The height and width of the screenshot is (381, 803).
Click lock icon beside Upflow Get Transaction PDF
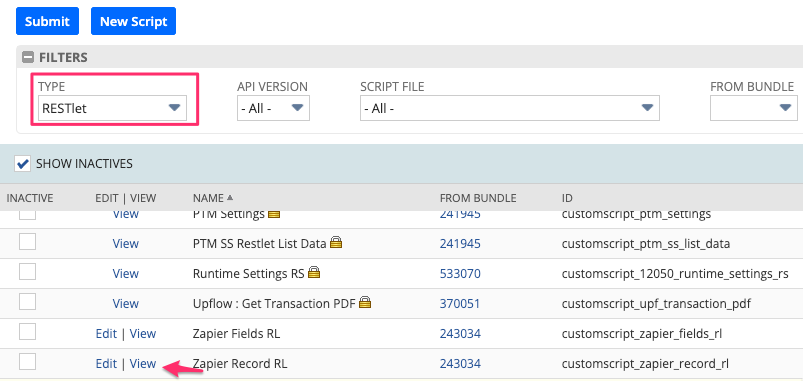pyautogui.click(x=365, y=303)
